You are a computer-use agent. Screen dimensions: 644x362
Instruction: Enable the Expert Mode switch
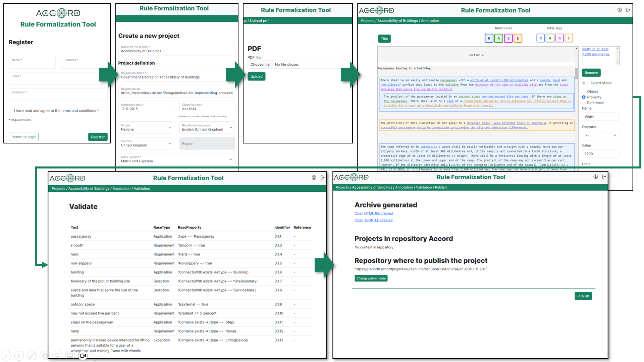[585, 83]
